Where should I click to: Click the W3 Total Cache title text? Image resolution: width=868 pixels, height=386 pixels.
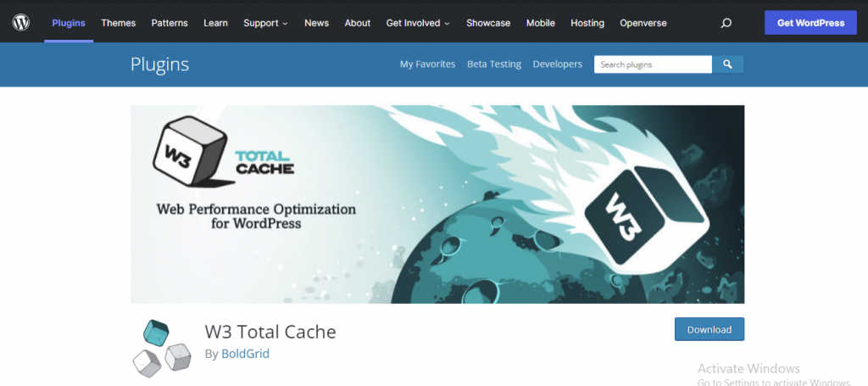coord(270,331)
